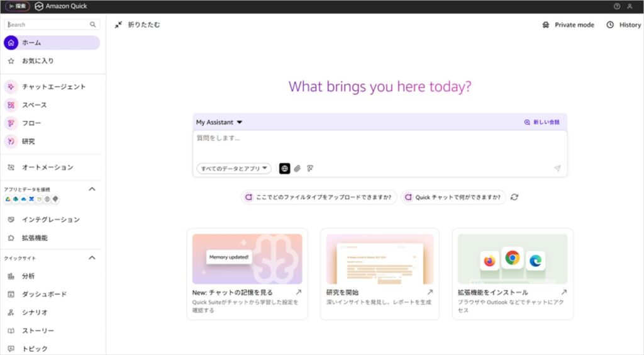Open 拡張機能をインストール card link
Viewport: 644px width, 355px height.
pyautogui.click(x=493, y=293)
